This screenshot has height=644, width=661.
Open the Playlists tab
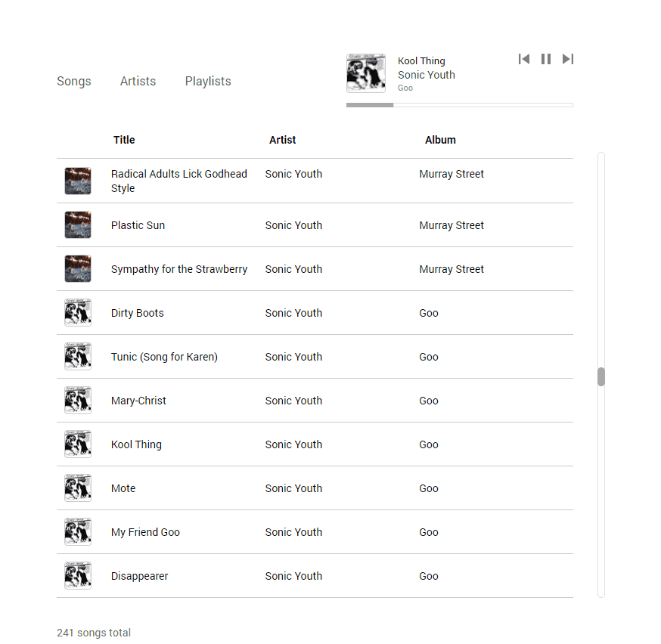208,81
